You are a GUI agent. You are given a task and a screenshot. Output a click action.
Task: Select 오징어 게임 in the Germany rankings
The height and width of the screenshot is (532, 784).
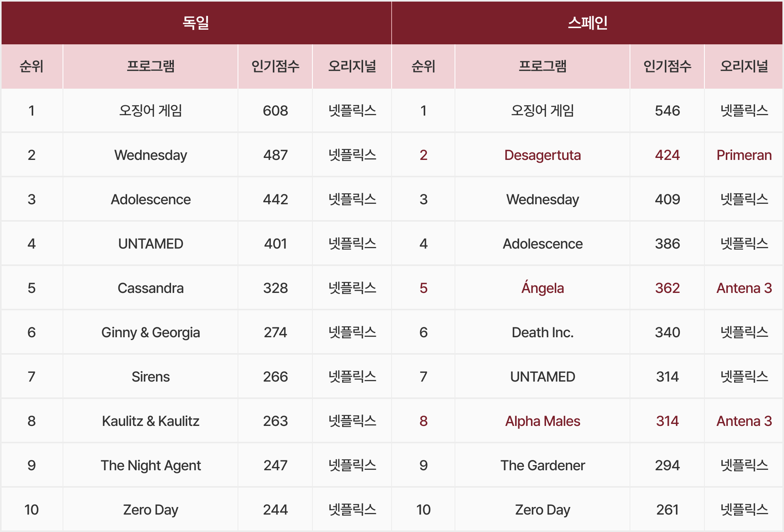150,111
